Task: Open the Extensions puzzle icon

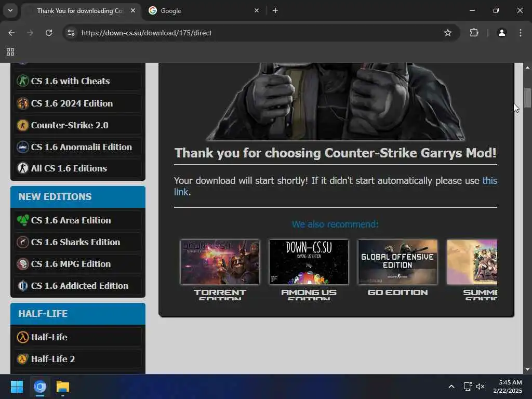Action: tap(474, 33)
